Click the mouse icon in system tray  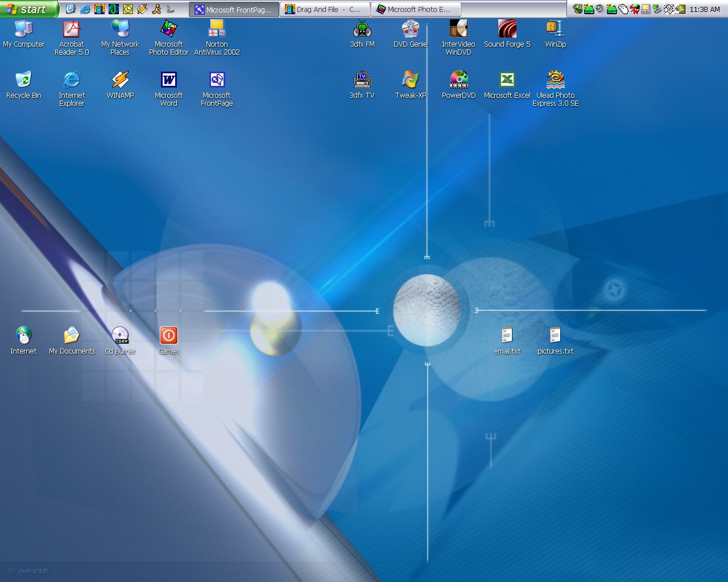[x=623, y=9]
